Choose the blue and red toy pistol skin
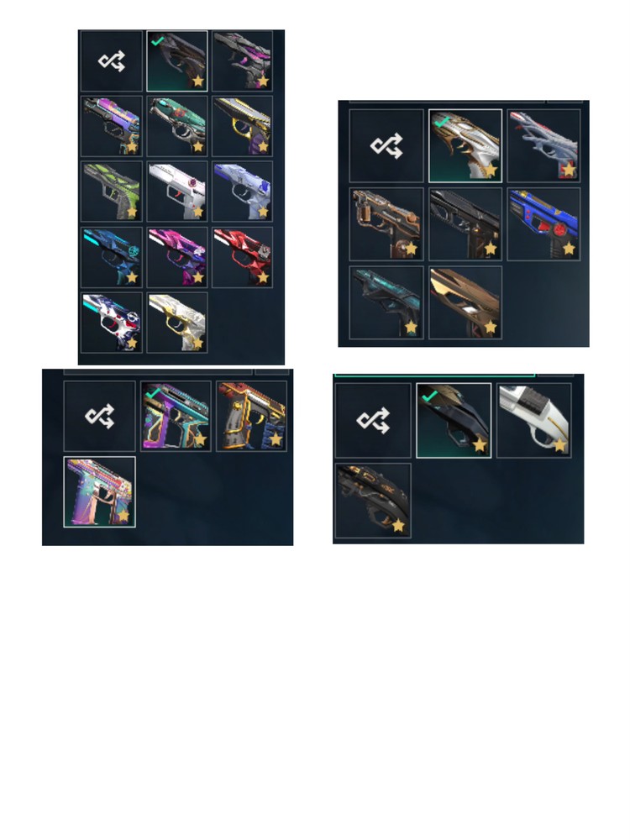The height and width of the screenshot is (840, 630). (x=543, y=224)
